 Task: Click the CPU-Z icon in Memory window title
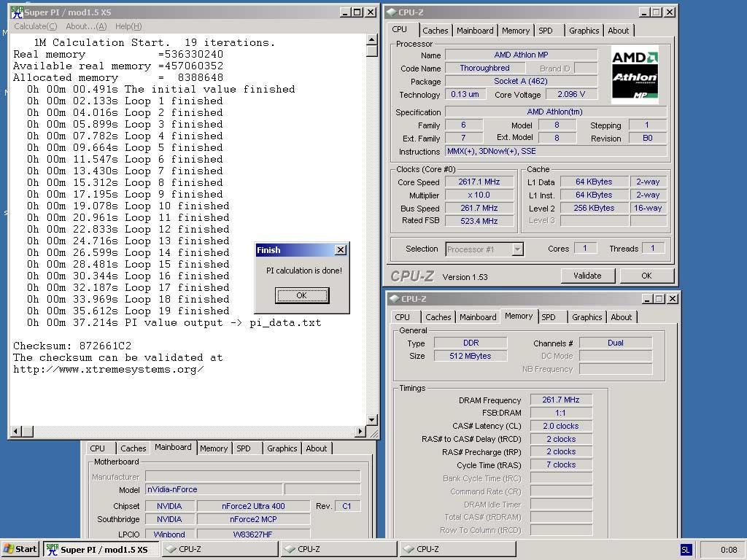(394, 298)
